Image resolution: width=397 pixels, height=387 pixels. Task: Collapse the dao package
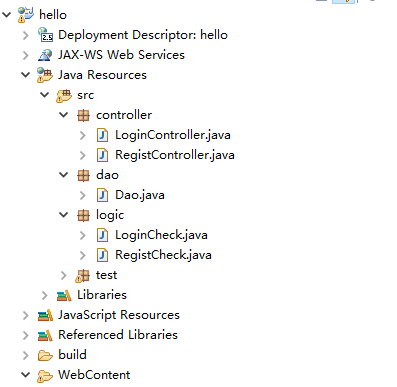point(64,175)
